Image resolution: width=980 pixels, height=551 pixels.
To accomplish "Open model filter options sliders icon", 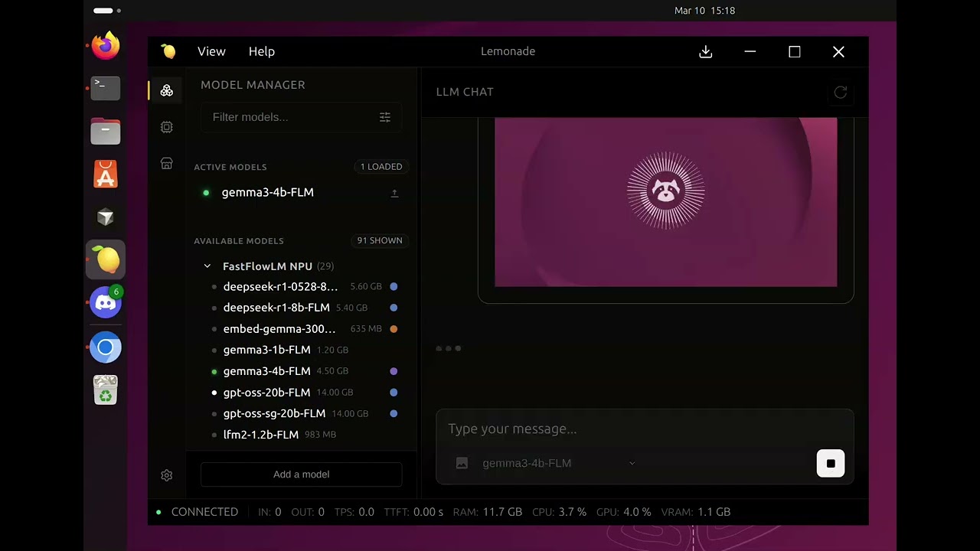I will point(385,117).
